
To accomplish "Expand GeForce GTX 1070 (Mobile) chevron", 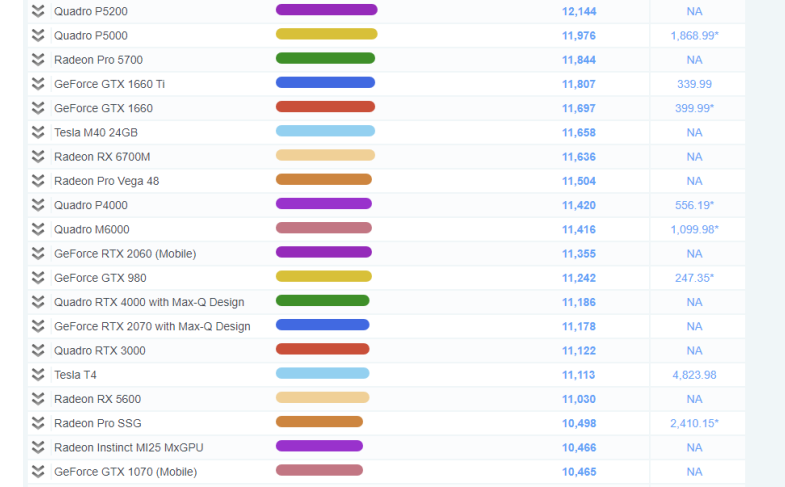I will tap(38, 472).
